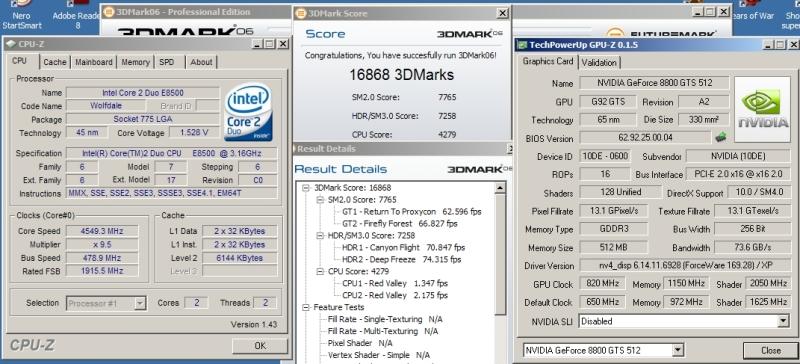Click the Result Details vertical scrollbar thumb

point(500,254)
